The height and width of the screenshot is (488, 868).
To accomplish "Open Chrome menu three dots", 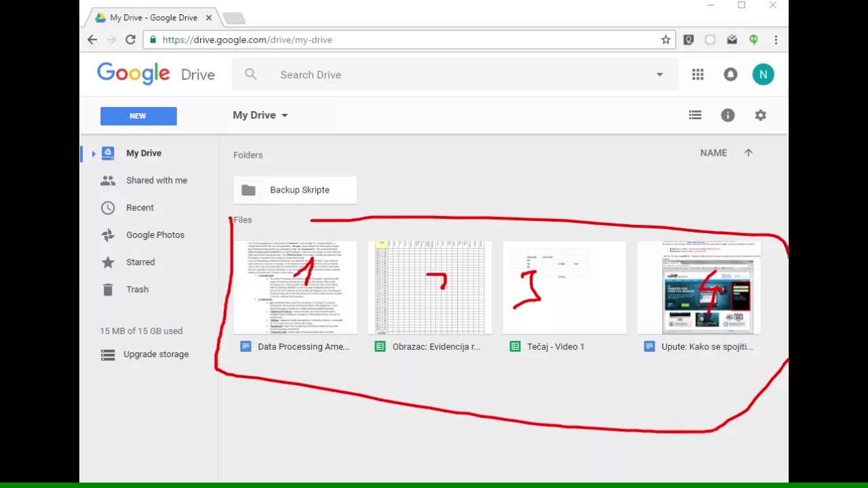I will coord(776,40).
